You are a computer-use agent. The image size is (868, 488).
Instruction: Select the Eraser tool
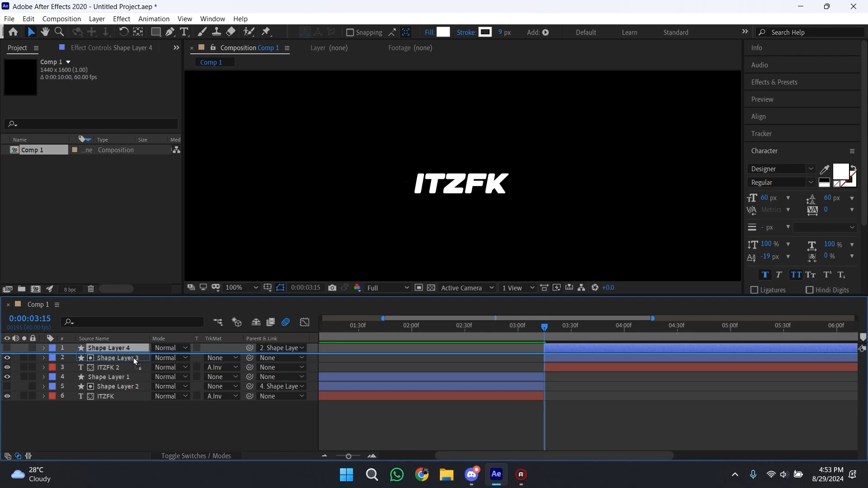click(231, 32)
